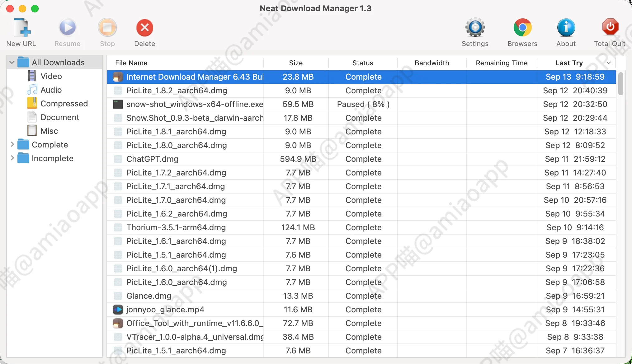632x364 pixels.
Task: Select the Compressed category zip icon
Action: click(32, 103)
